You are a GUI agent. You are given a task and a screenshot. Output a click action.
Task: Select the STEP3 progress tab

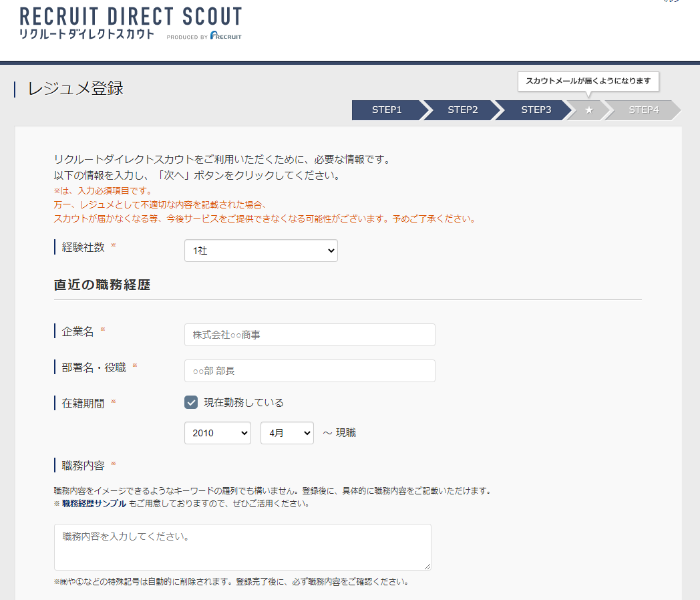coord(536,110)
